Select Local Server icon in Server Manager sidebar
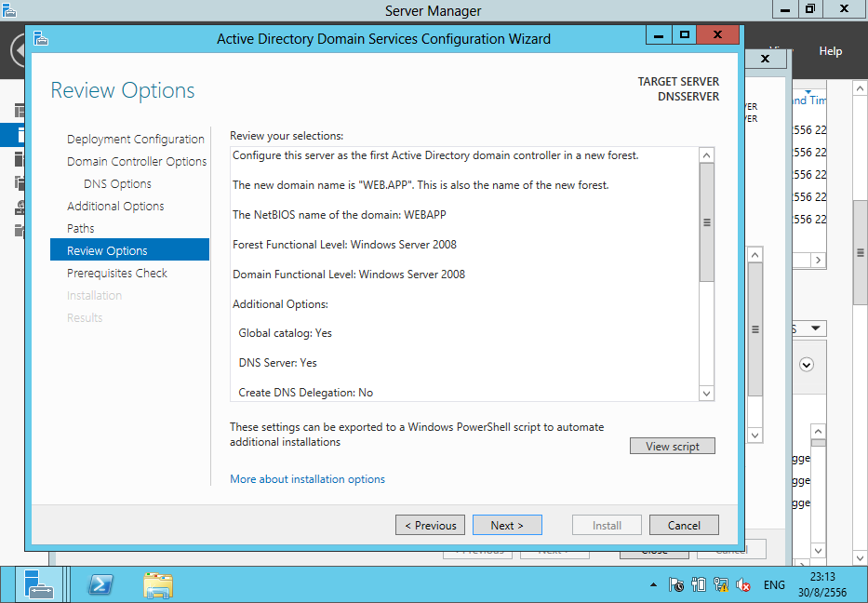Screen dimensions: 868x603 click(20, 135)
